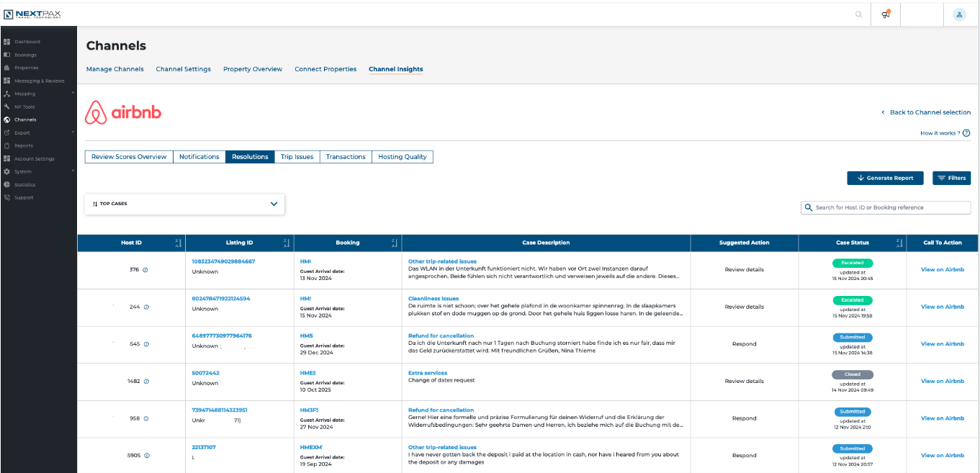
Task: Select the Properties sidebar icon
Action: coord(6,68)
